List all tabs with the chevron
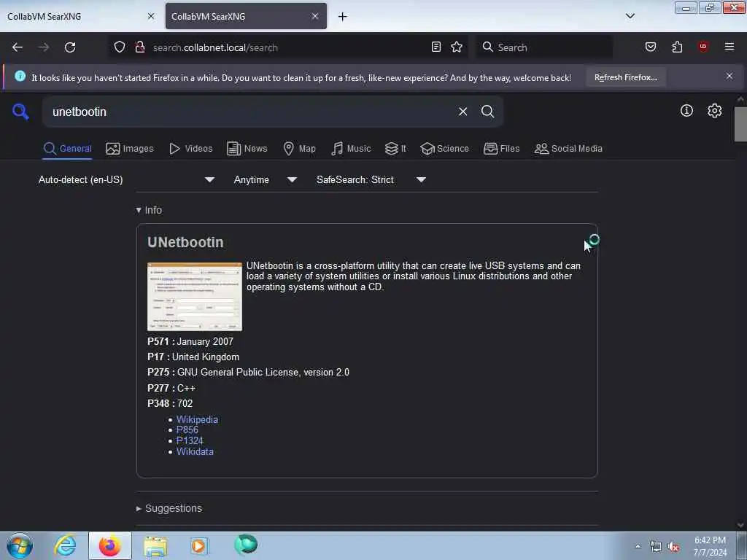Image resolution: width=747 pixels, height=560 pixels. click(630, 16)
